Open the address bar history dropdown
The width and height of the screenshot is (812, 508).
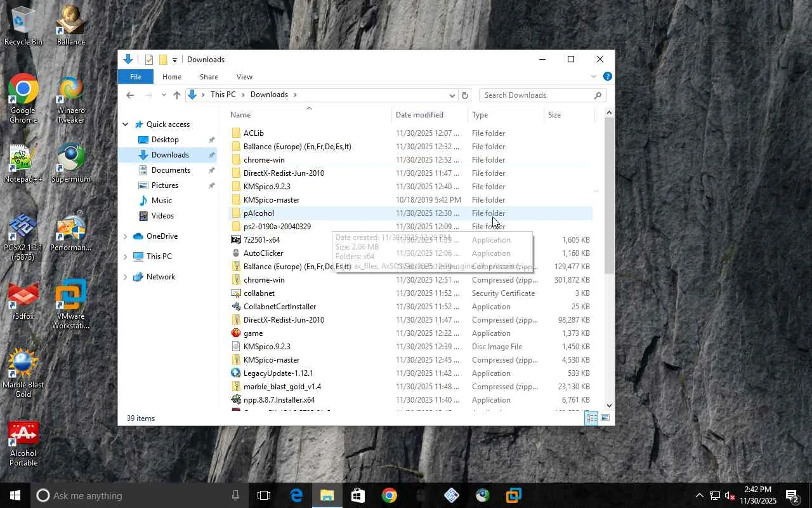point(452,95)
